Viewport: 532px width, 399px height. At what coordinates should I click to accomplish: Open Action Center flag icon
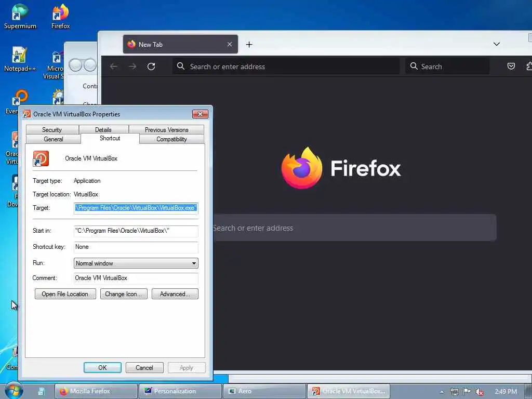point(467,392)
